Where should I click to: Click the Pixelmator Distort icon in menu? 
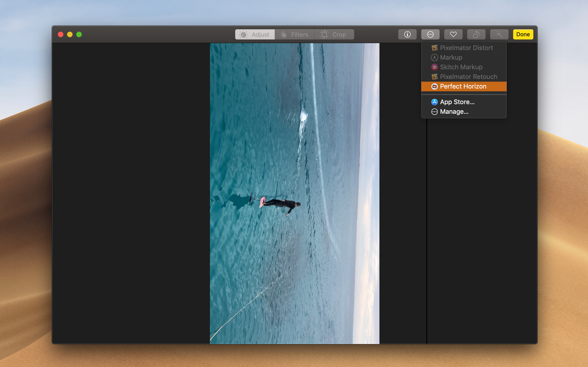click(x=434, y=48)
